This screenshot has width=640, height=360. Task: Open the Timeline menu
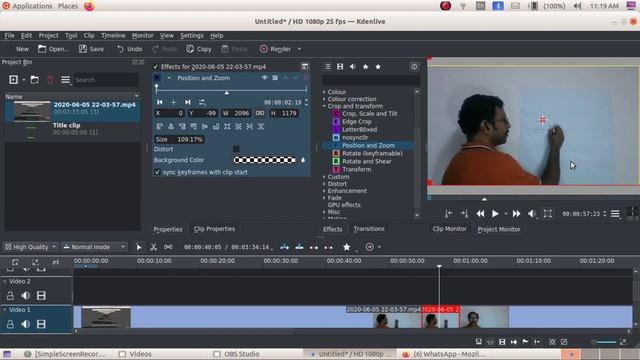pyautogui.click(x=113, y=36)
